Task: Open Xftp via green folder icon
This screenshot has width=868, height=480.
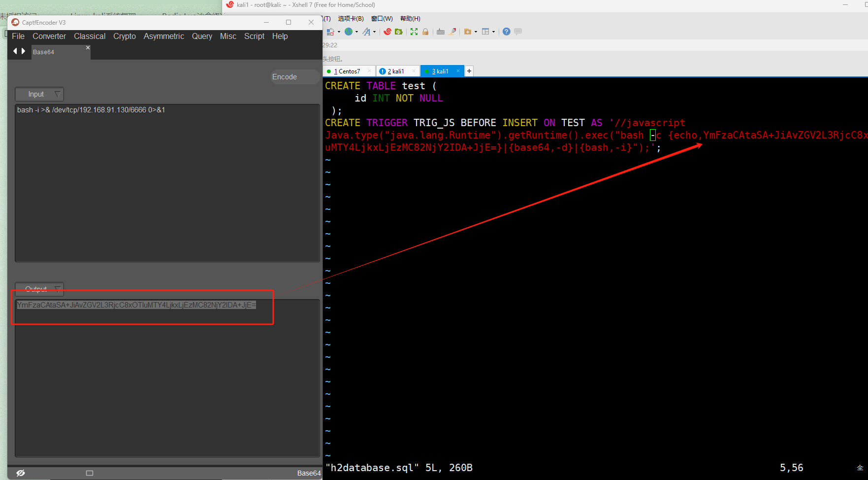Action: (399, 32)
